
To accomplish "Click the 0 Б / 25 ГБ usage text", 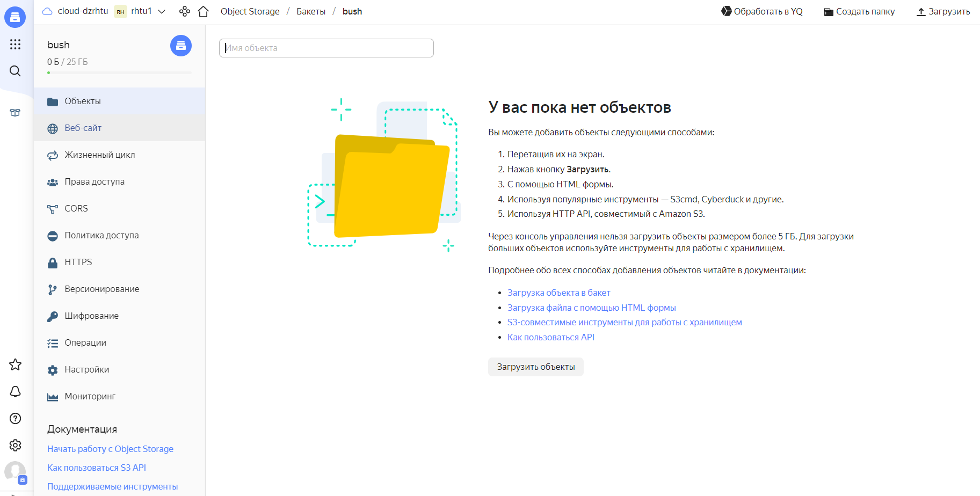I will pos(67,62).
